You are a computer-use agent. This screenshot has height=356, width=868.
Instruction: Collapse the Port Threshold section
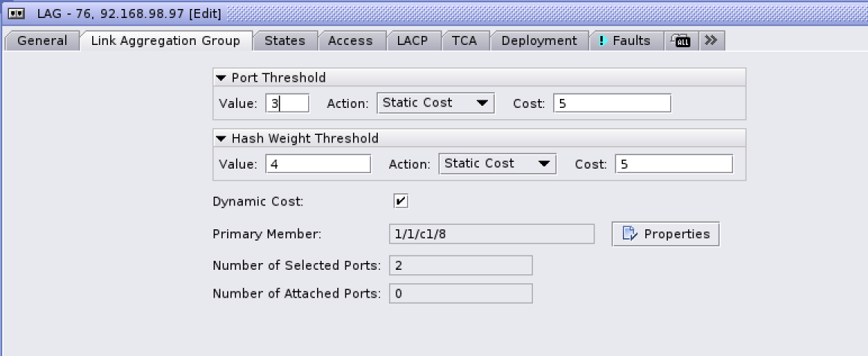tap(221, 78)
